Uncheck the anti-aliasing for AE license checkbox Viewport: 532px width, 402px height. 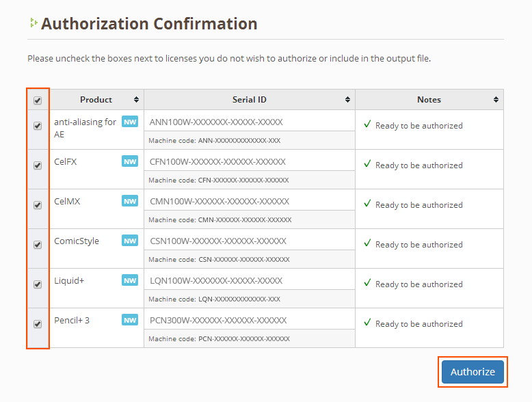pos(38,126)
